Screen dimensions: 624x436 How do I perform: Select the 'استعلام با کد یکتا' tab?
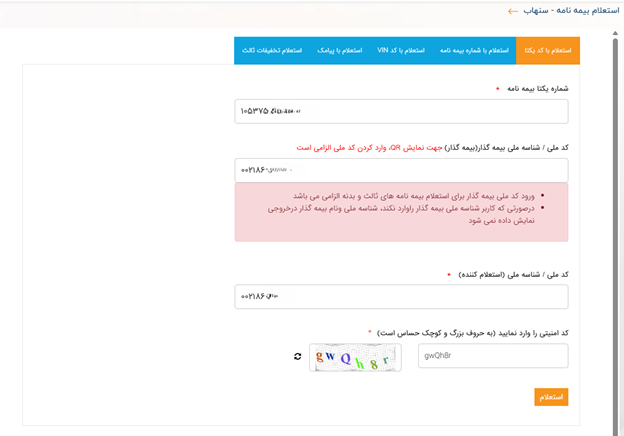[x=548, y=50]
